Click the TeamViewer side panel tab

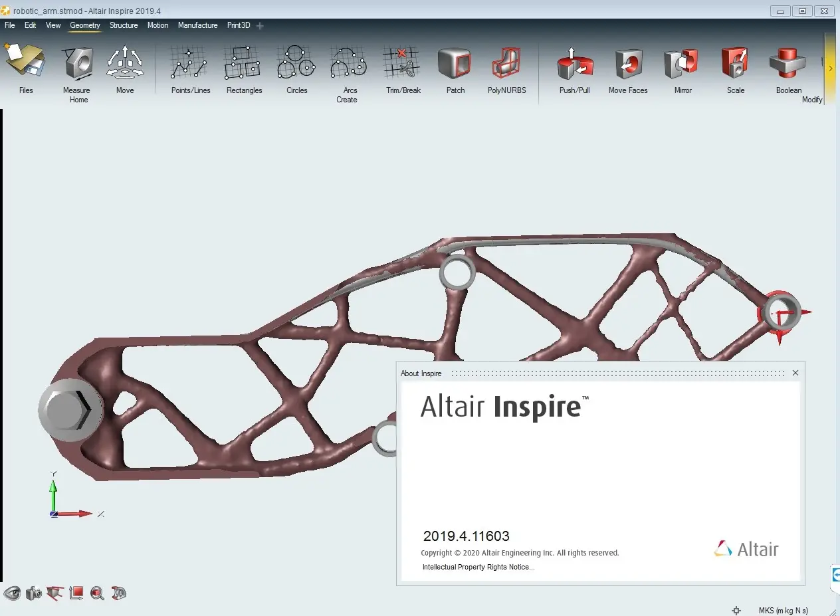click(x=835, y=575)
